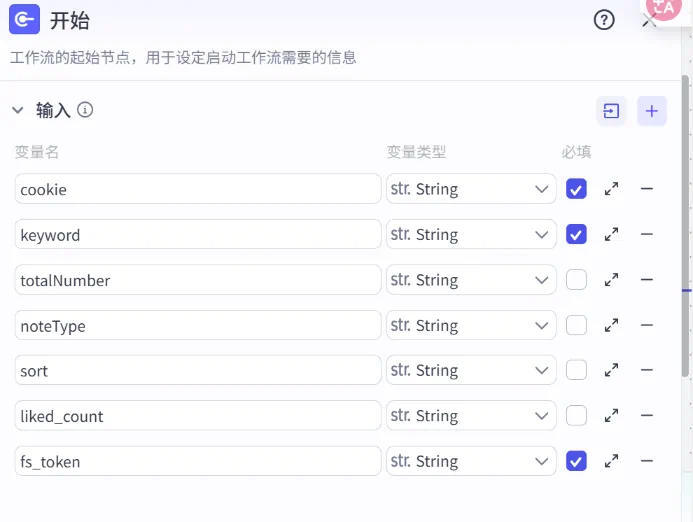This screenshot has width=693, height=522.
Task: Uncheck required for cookie variable
Action: pyautogui.click(x=576, y=189)
